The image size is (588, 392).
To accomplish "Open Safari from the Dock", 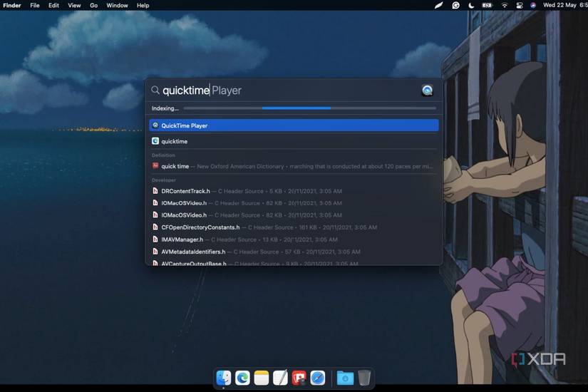I will [x=318, y=378].
